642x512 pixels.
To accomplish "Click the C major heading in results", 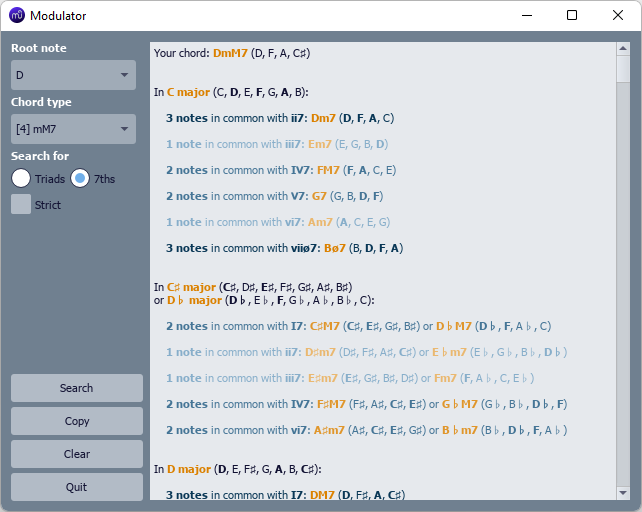I will (x=188, y=92).
